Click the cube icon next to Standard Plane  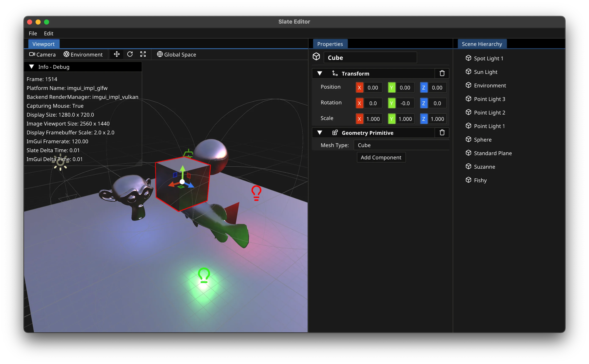click(468, 153)
